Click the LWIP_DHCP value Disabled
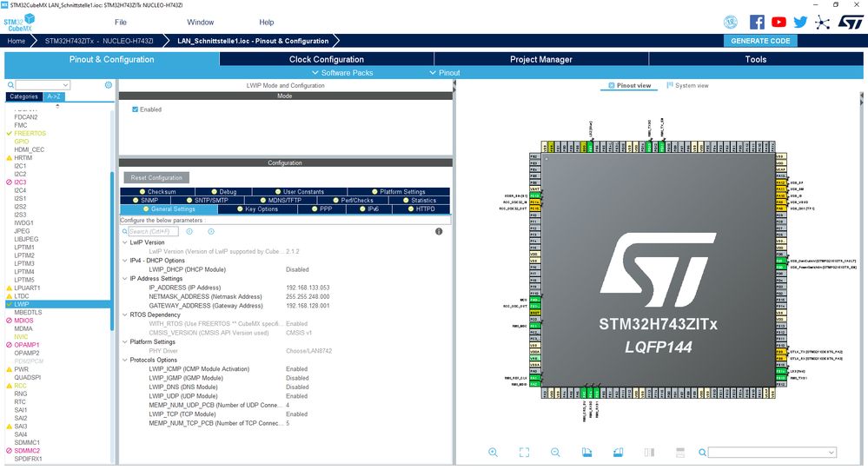The width and height of the screenshot is (868, 470). (297, 269)
